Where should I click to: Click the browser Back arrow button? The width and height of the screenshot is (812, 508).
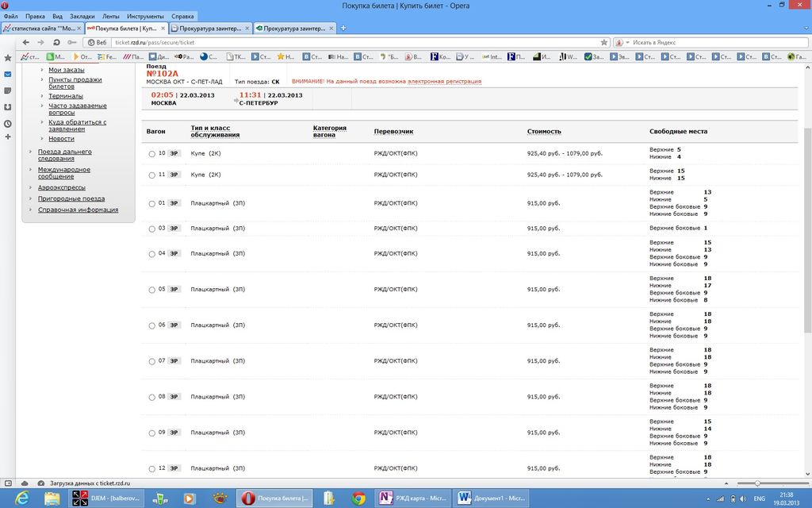tap(26, 42)
